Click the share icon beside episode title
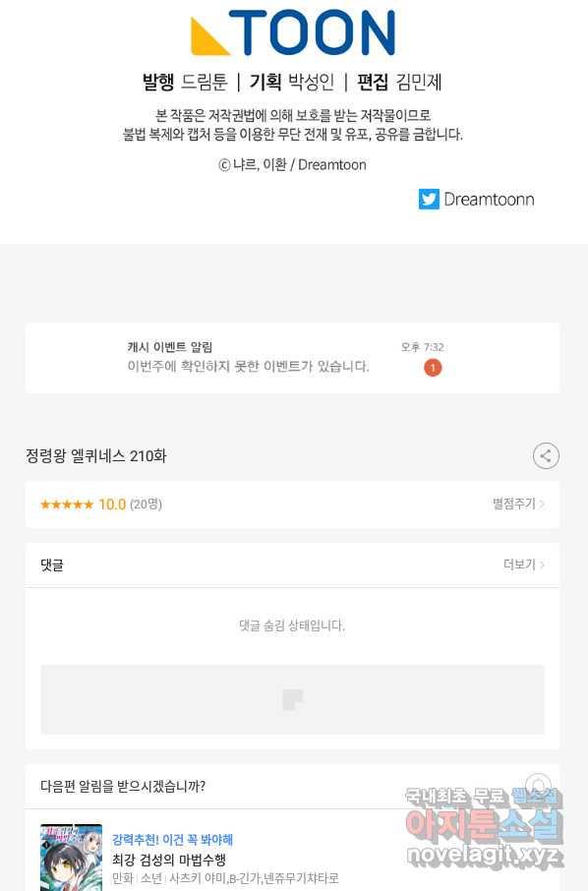Viewport: 588px width, 891px height. tap(546, 455)
